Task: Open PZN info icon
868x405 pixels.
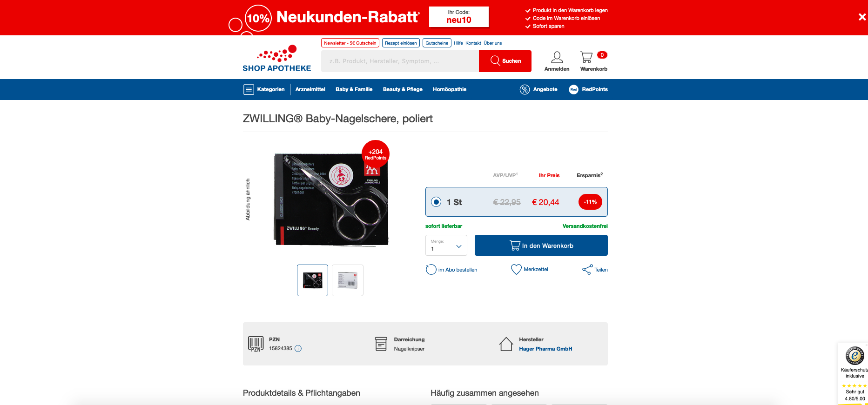Action: pos(298,348)
